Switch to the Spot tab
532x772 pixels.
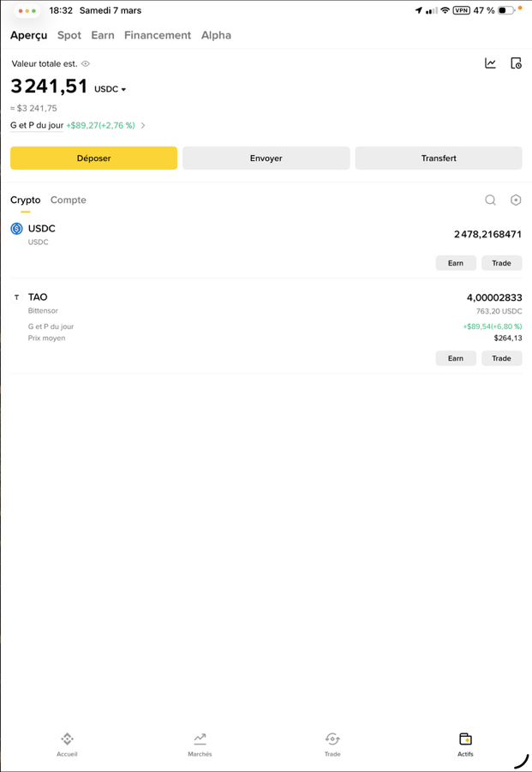point(69,35)
